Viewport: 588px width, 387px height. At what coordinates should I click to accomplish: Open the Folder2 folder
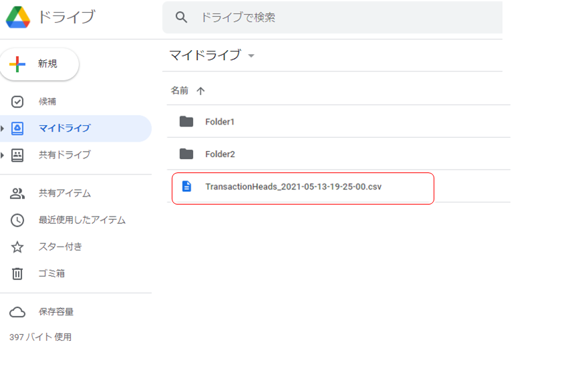[x=220, y=154]
